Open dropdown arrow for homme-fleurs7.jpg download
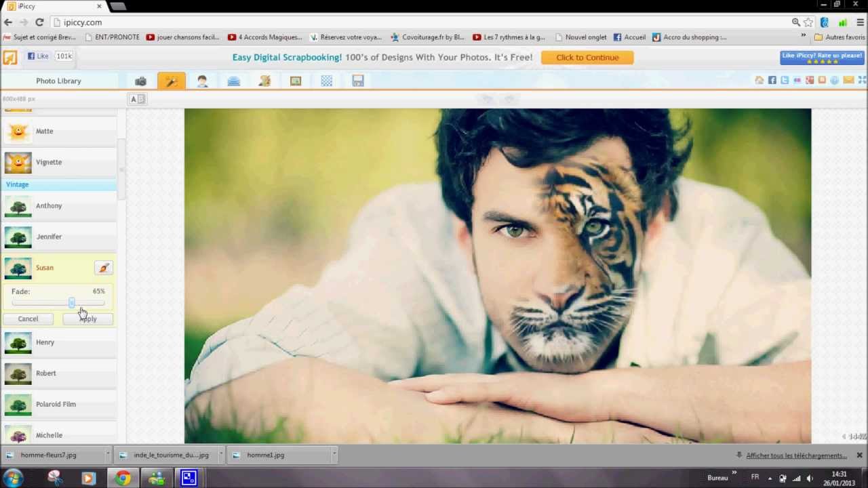 click(x=108, y=455)
